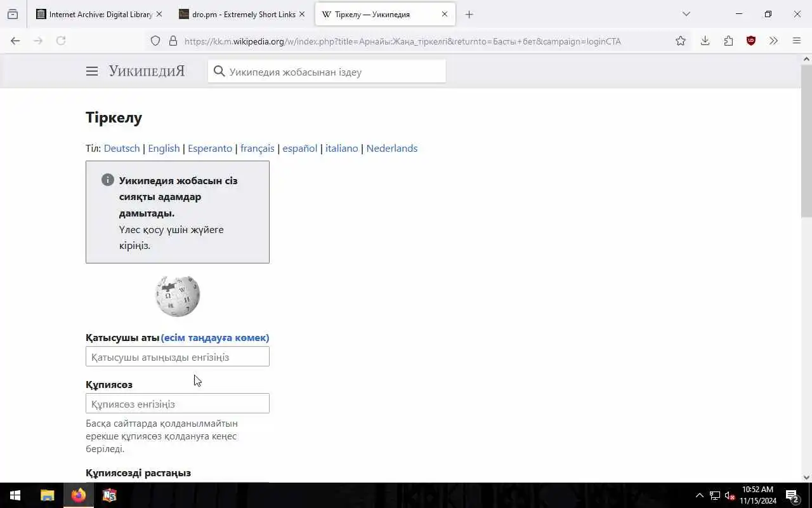This screenshot has width=812, height=508.
Task: Click the network tray icon
Action: click(715, 495)
